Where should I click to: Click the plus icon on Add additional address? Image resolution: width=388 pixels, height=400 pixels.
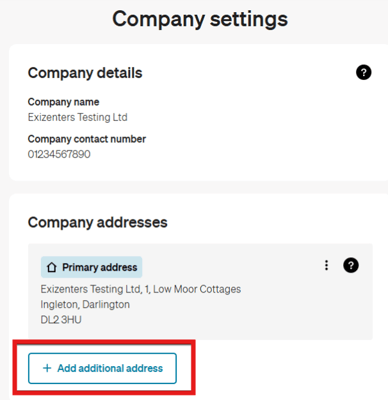[x=47, y=368]
